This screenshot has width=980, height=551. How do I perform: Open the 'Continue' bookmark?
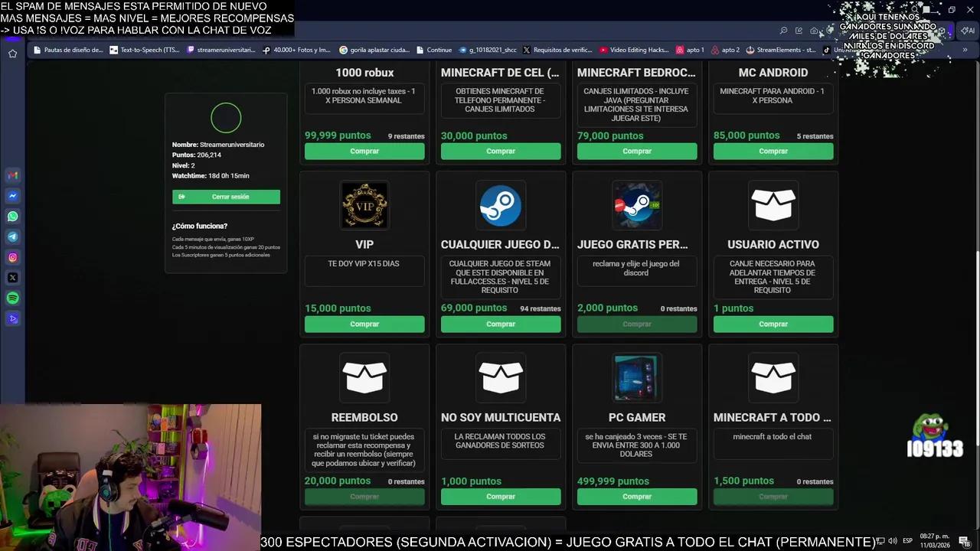click(434, 50)
